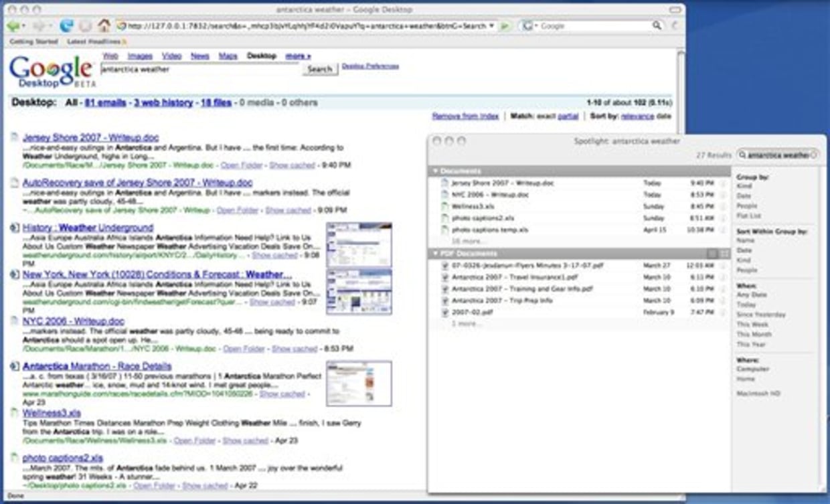830x504 pixels.
Task: Open the New York Conditions & Forecast thumbnail
Action: click(x=359, y=291)
